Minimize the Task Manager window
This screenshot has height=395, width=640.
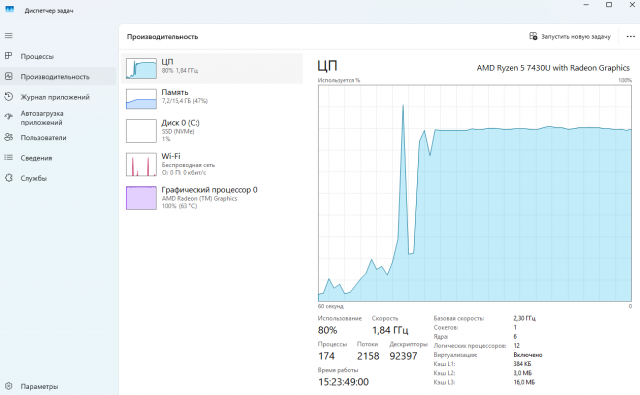click(x=587, y=5)
